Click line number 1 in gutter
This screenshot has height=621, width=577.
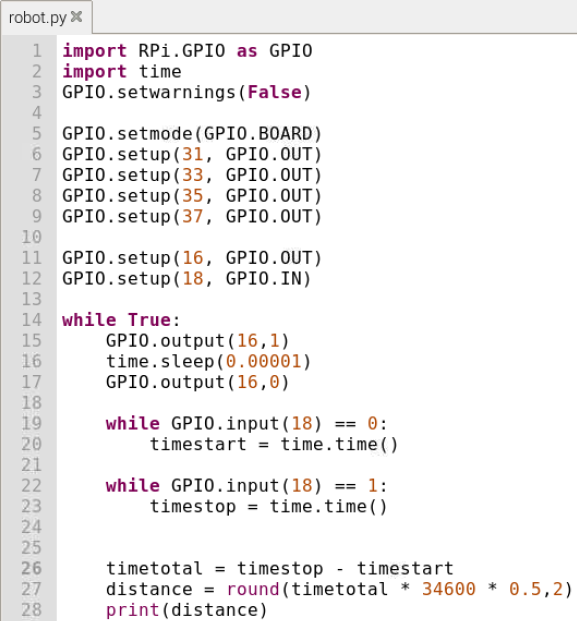pos(37,51)
